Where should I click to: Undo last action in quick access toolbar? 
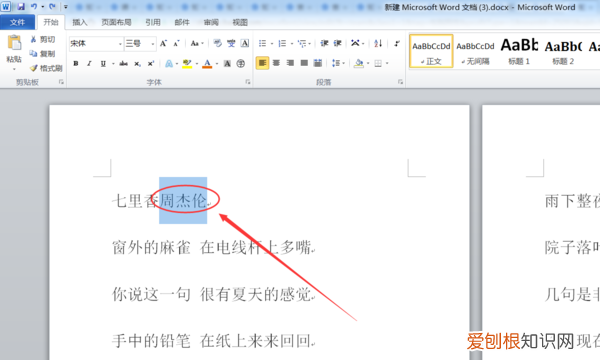tap(34, 7)
